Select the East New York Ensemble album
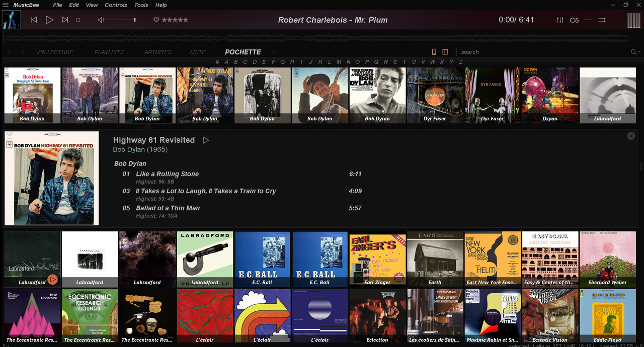 coord(493,259)
